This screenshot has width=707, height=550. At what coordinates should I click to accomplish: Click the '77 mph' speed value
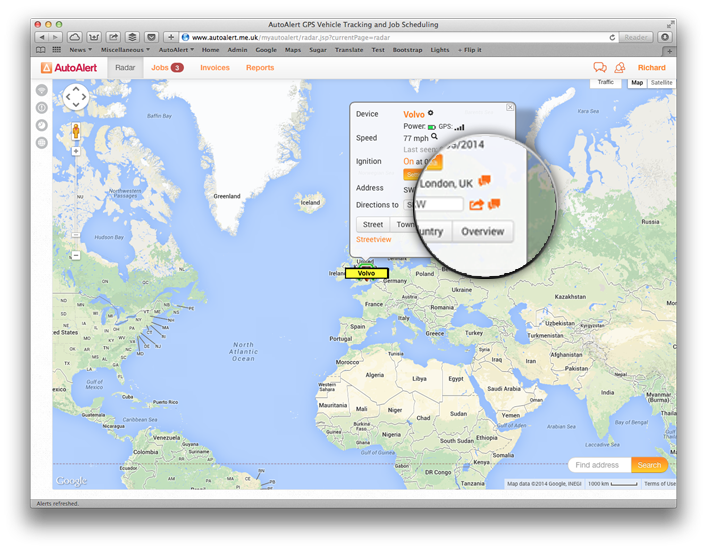(416, 138)
